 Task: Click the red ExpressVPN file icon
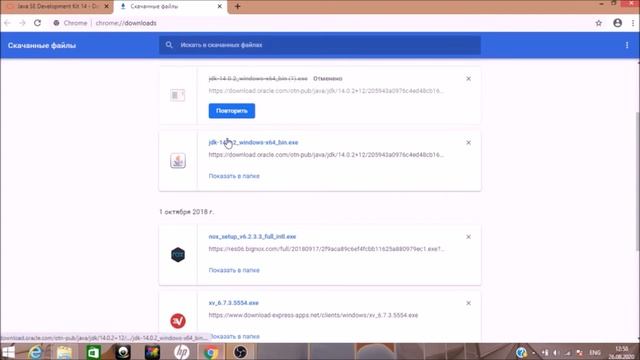[178, 321]
